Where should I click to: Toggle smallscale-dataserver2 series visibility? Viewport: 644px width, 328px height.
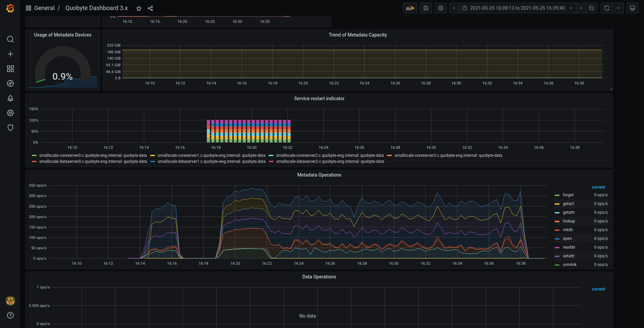click(x=330, y=161)
